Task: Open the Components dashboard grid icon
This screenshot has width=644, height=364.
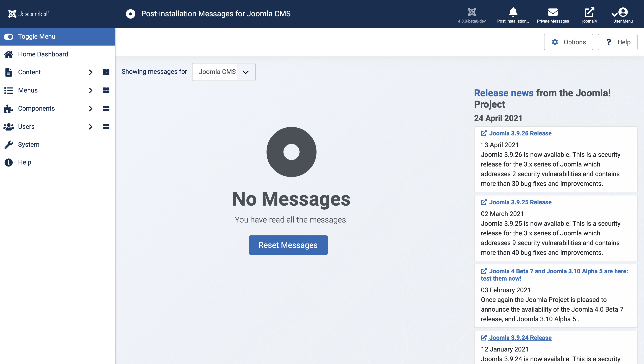Action: click(106, 108)
